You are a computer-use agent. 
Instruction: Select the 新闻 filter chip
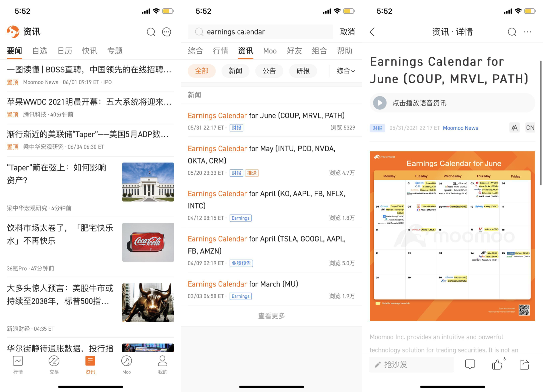[x=235, y=71]
